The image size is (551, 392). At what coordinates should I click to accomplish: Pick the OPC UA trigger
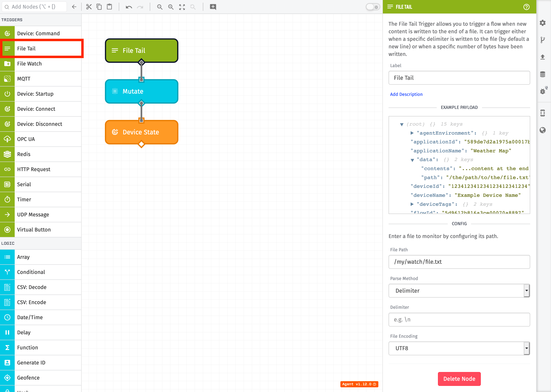coord(41,139)
